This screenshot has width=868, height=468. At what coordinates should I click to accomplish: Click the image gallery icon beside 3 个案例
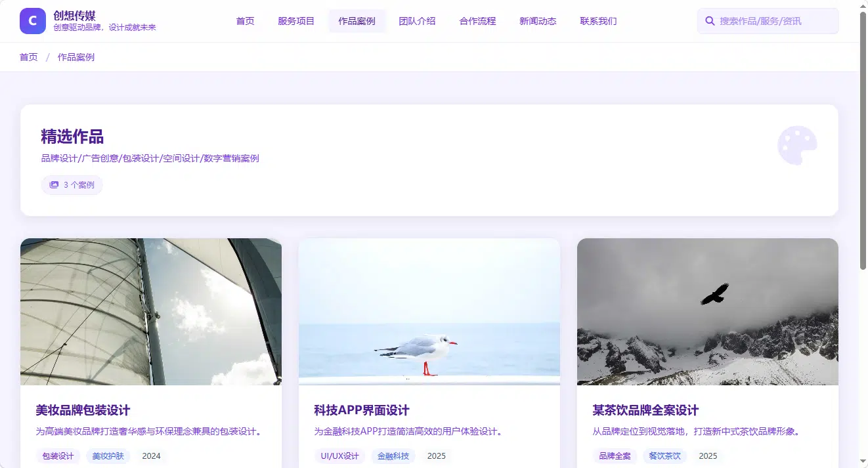[x=54, y=185]
